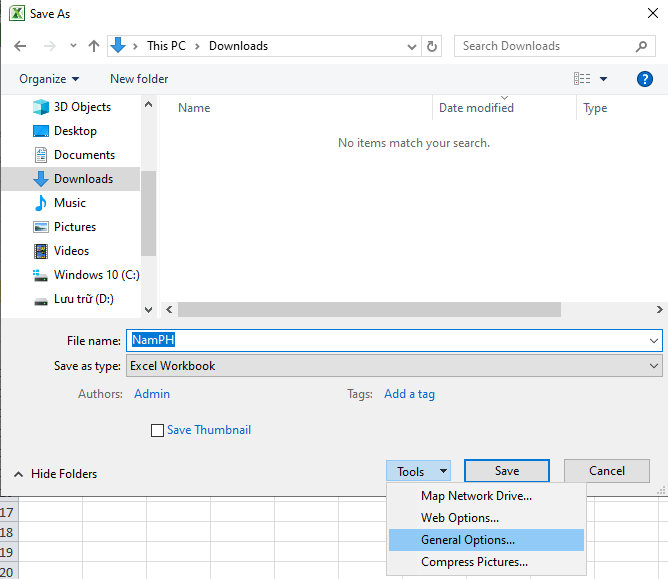Click the file list scroll left arrow

point(169,310)
